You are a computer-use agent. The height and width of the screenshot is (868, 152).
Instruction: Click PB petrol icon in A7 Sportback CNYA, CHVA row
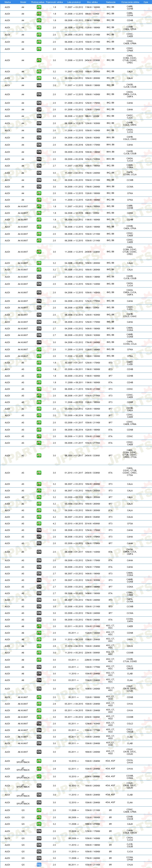[39, 761]
